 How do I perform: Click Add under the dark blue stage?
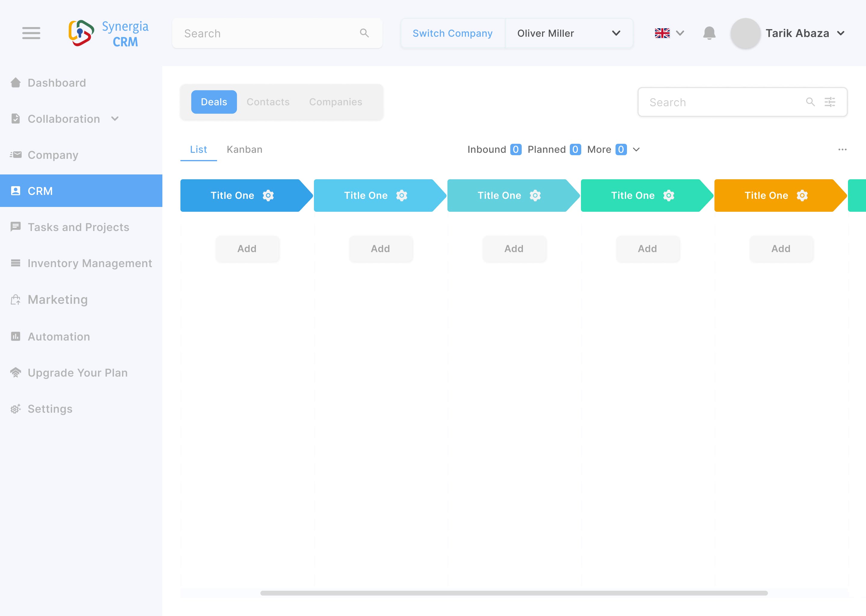(247, 248)
